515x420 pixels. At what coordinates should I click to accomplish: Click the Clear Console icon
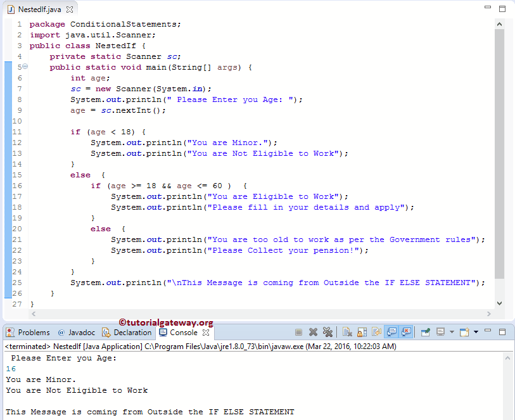tap(348, 331)
